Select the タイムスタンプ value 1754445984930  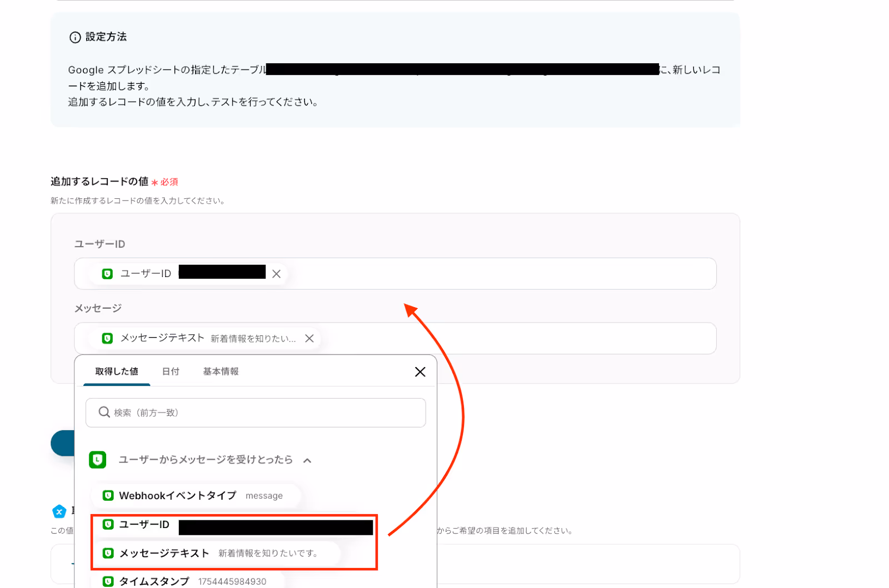pyautogui.click(x=188, y=581)
